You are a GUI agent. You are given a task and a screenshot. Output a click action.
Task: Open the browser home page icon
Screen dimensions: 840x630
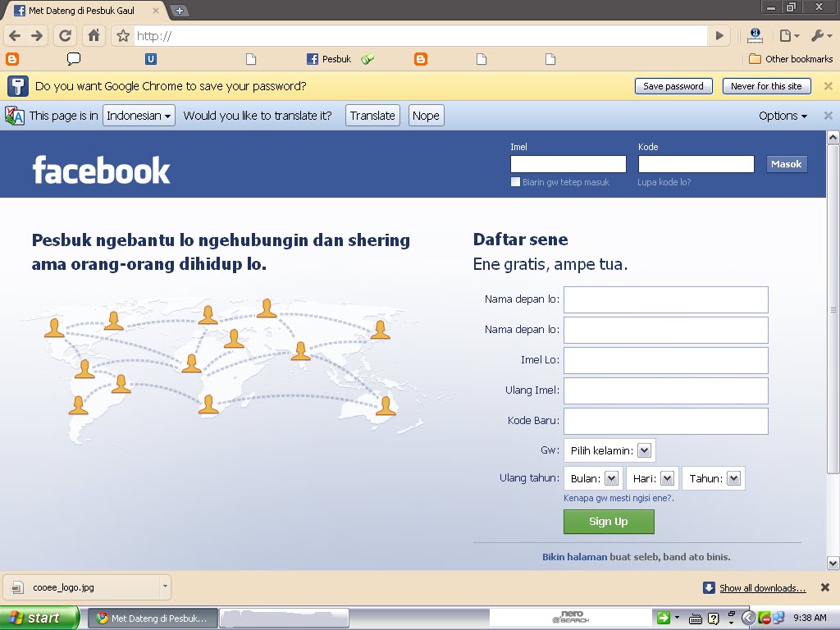pos(94,36)
